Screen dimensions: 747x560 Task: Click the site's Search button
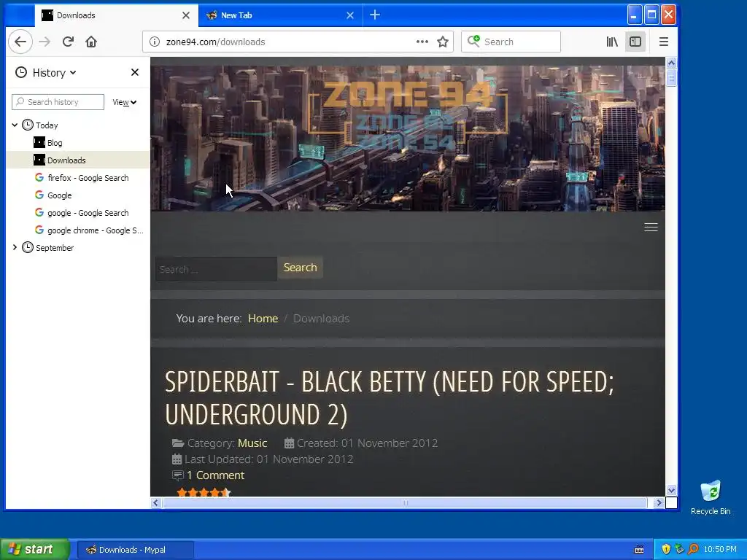tap(300, 268)
